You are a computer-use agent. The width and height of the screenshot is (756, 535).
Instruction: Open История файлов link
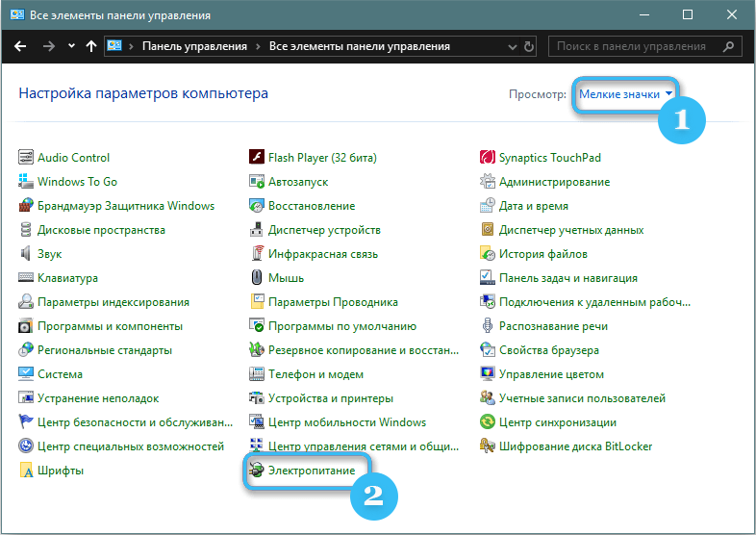(x=543, y=254)
